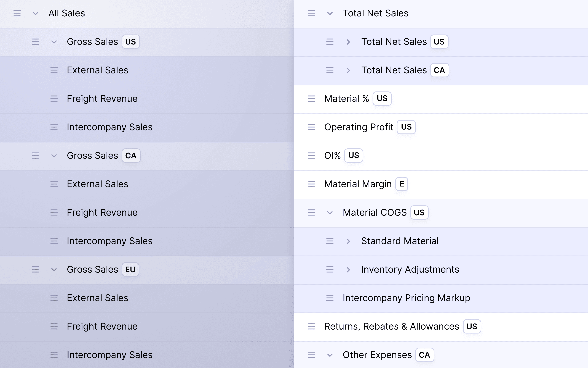Image resolution: width=588 pixels, height=368 pixels.
Task: Expand the Standard Material item
Action: pyautogui.click(x=349, y=241)
